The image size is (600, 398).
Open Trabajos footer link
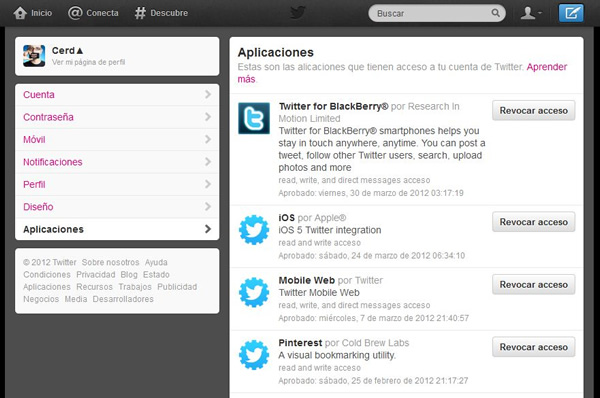click(x=135, y=287)
